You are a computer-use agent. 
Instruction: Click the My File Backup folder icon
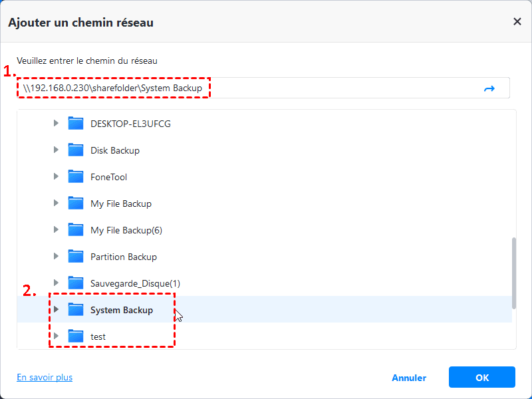pyautogui.click(x=76, y=203)
